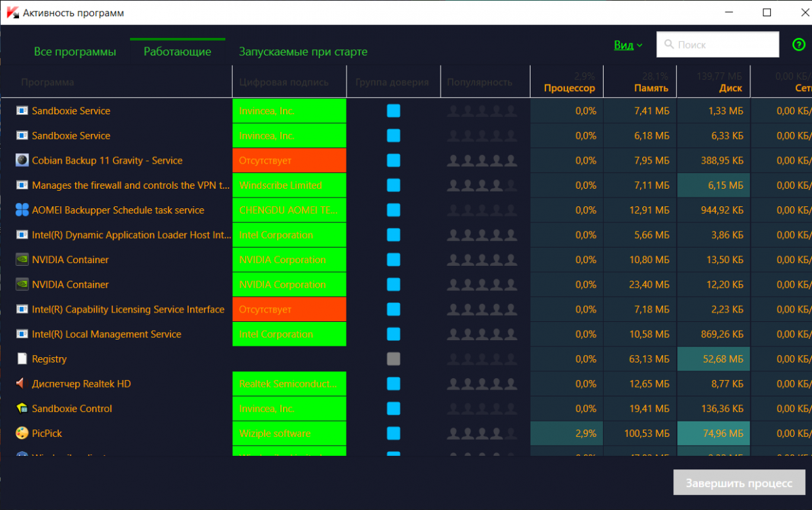Click the red Отсутствует signature cell for Cobian
The height and width of the screenshot is (510, 812).
[289, 160]
